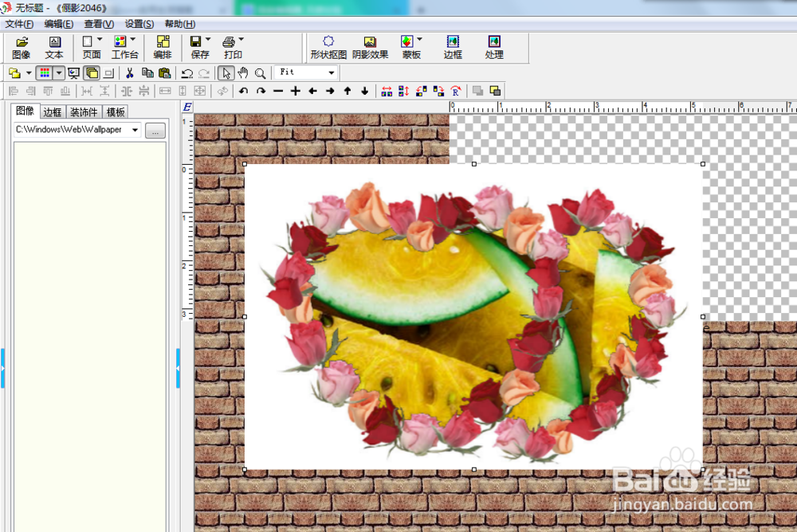Toggle the stacked pages view button
This screenshot has width=797, height=532.
pyautogui.click(x=92, y=73)
